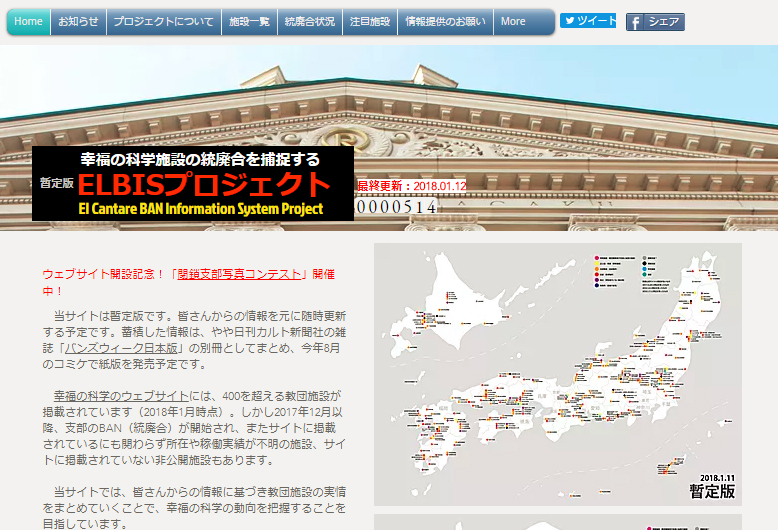Image resolution: width=778 pixels, height=530 pixels.
Task: Click El Cantare BAN Information System Project text
Action: coord(201,209)
